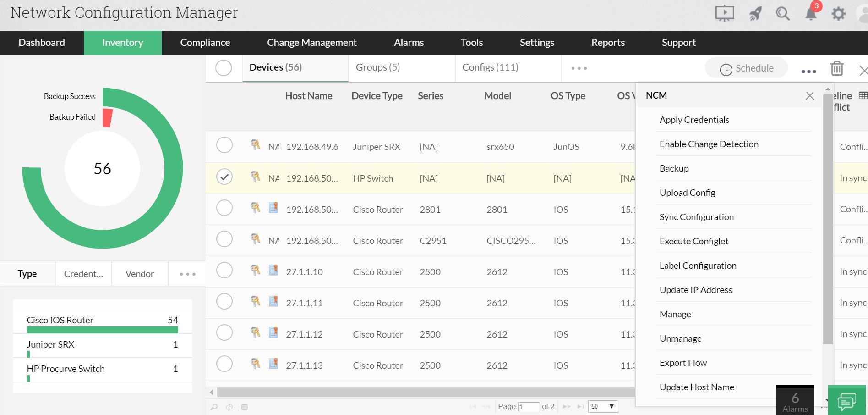The height and width of the screenshot is (415, 868).
Task: Switch to the Groups (5) tab
Action: pyautogui.click(x=377, y=67)
